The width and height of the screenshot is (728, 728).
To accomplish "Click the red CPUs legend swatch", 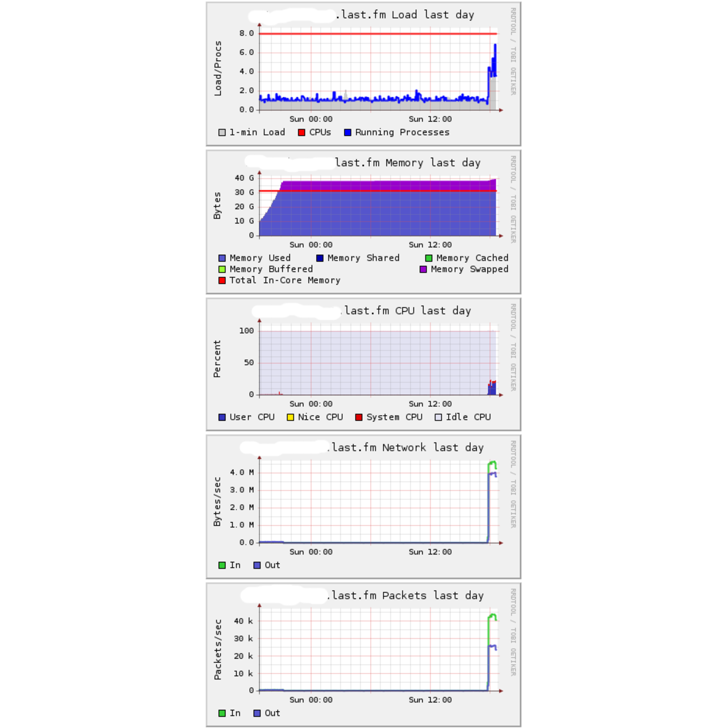I will coord(301,133).
